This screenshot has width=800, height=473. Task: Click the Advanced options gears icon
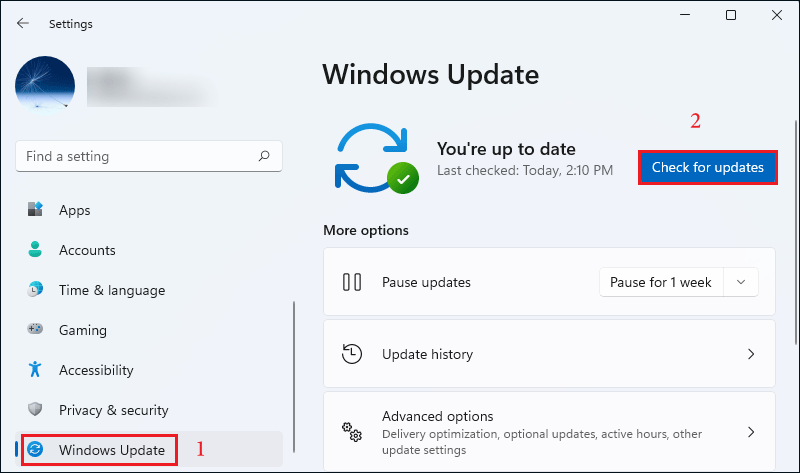(x=352, y=432)
